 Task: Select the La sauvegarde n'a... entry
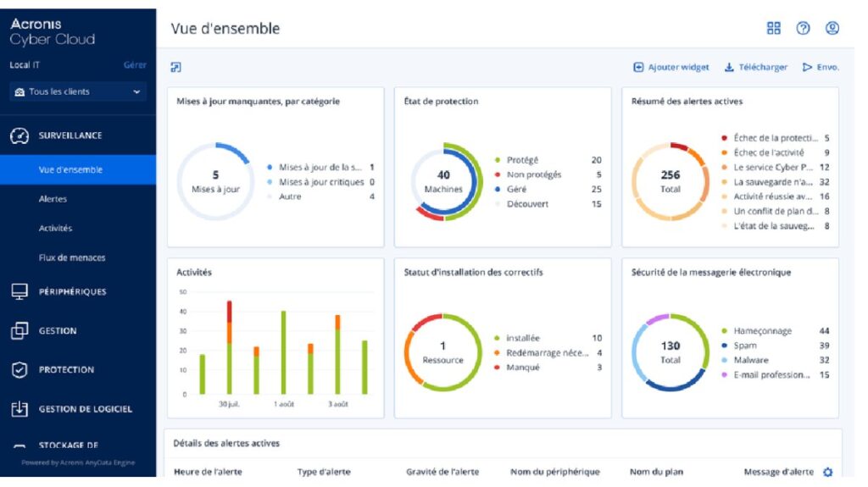775,182
